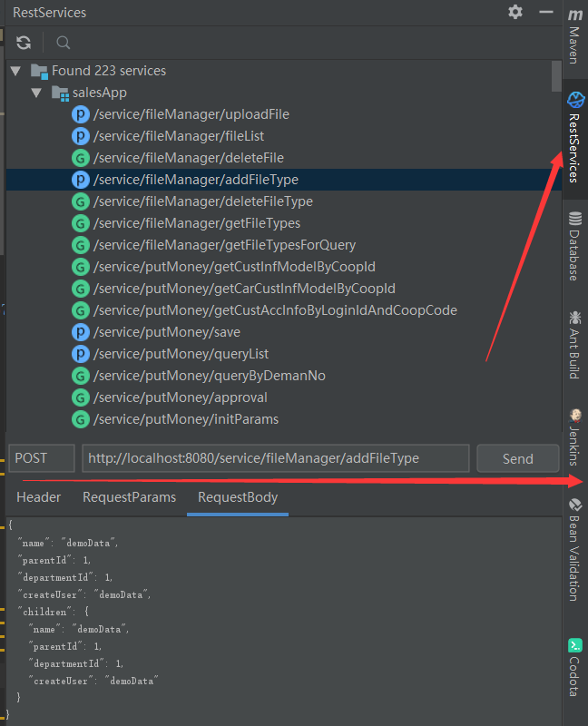Click the request URL input field
Image resolution: width=588 pixels, height=726 pixels.
(275, 458)
